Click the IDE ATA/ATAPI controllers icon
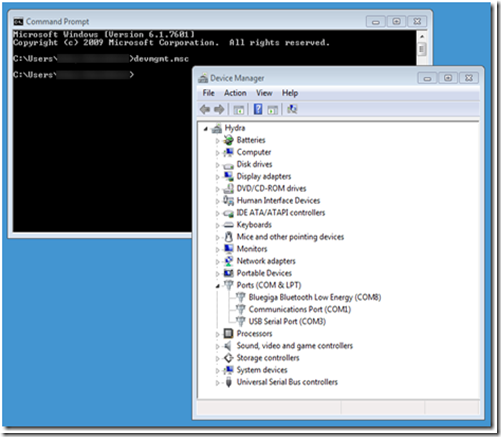 tap(228, 213)
